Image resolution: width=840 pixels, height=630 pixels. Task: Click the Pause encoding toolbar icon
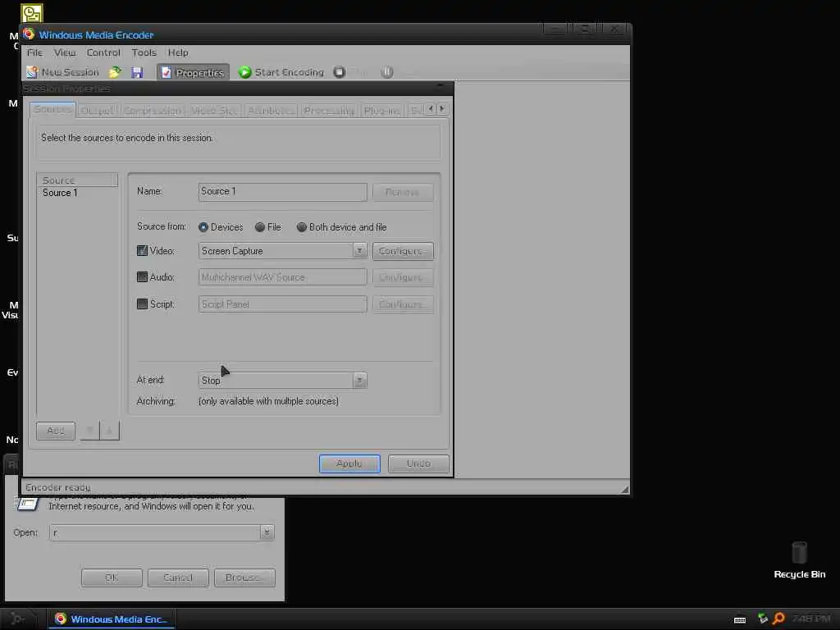point(387,72)
